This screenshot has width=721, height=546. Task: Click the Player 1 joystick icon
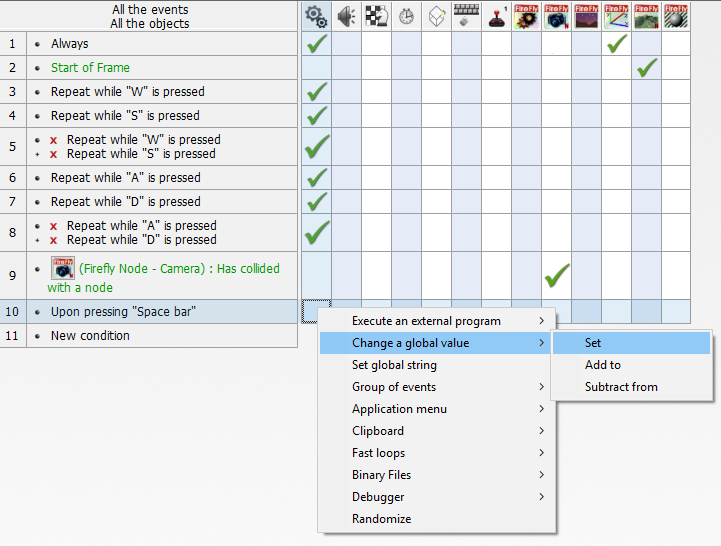coord(497,16)
